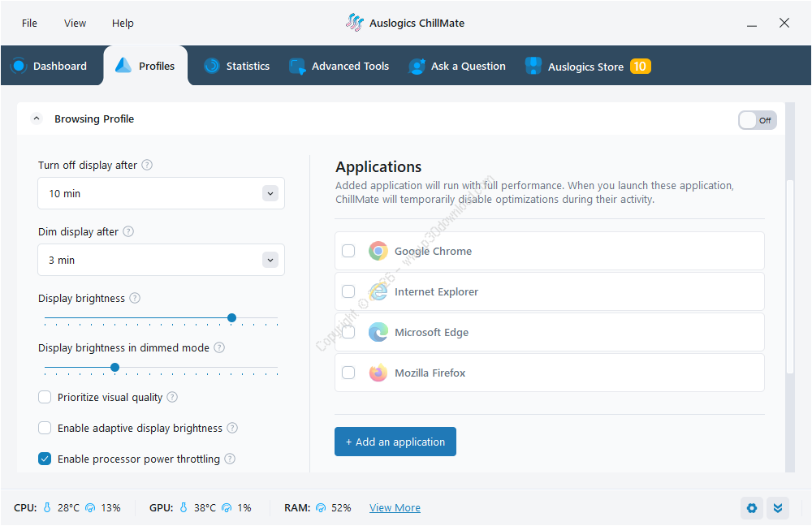Click the View More link
The width and height of the screenshot is (812, 526).
[395, 508]
